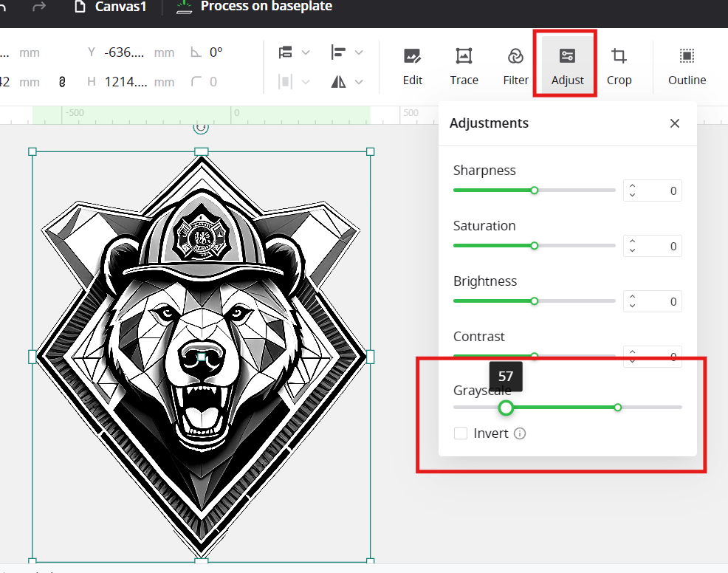728x573 pixels.
Task: Expand the align left dropdown arrow
Action: click(358, 52)
